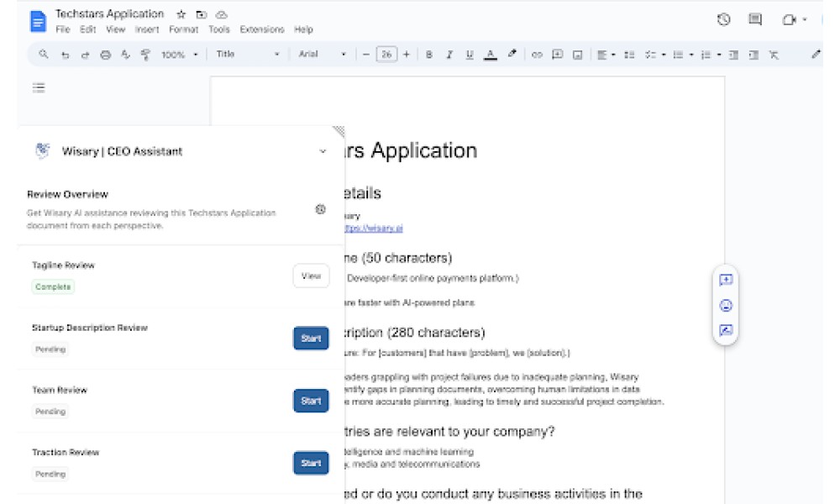Add an emoji reaction
Image resolution: width=840 pixels, height=504 pixels.
coord(726,305)
